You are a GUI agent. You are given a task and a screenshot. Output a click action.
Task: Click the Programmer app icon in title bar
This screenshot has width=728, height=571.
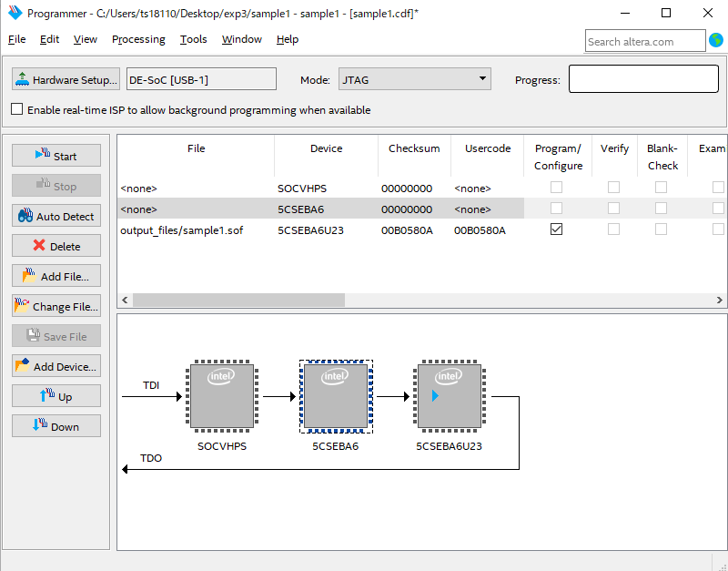[x=15, y=13]
